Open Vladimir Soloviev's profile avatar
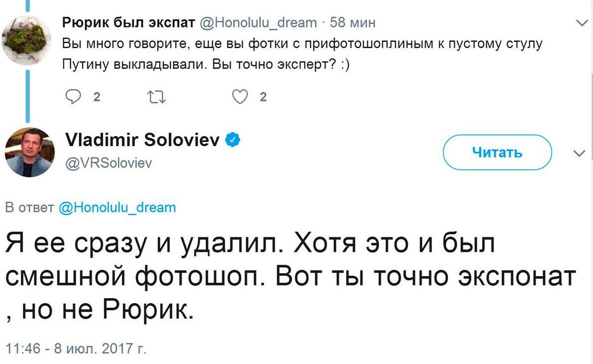593x364 pixels. (29, 152)
